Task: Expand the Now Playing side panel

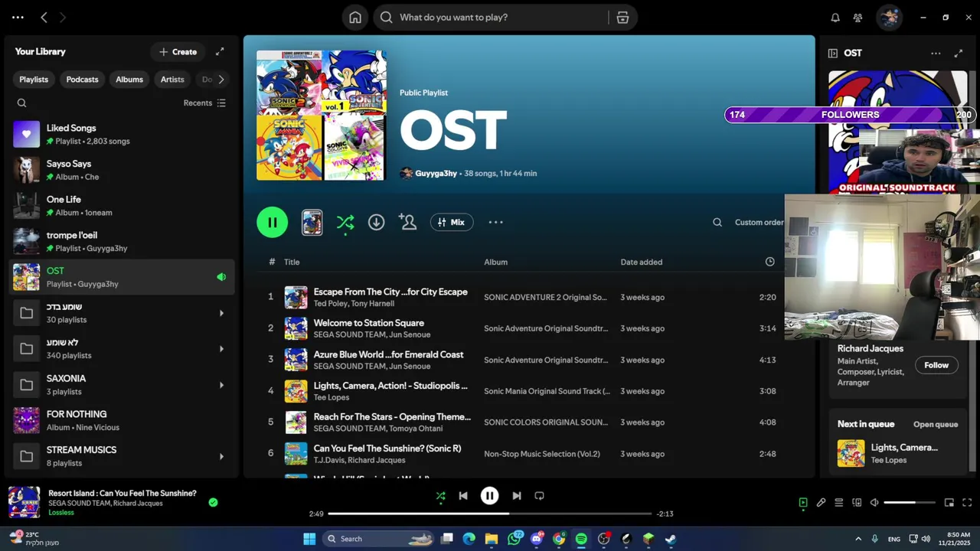Action: [x=958, y=54]
